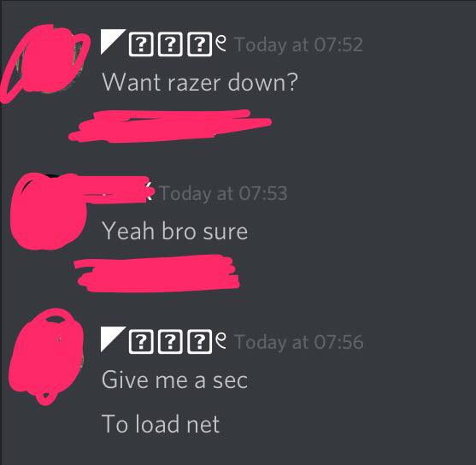Click the "Today at 07:56" timestamp
476x465 pixels.
(299, 342)
